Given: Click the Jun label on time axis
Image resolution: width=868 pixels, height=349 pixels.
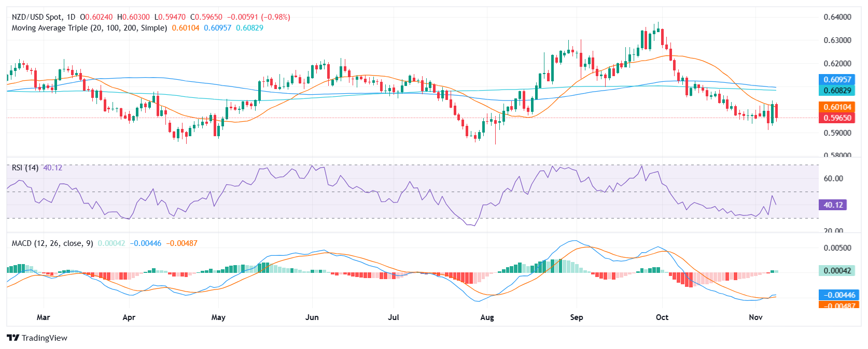Looking at the screenshot, I should [x=312, y=317].
